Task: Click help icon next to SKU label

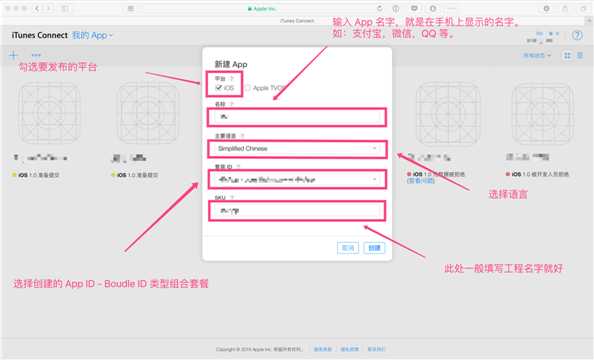Action: [232, 198]
